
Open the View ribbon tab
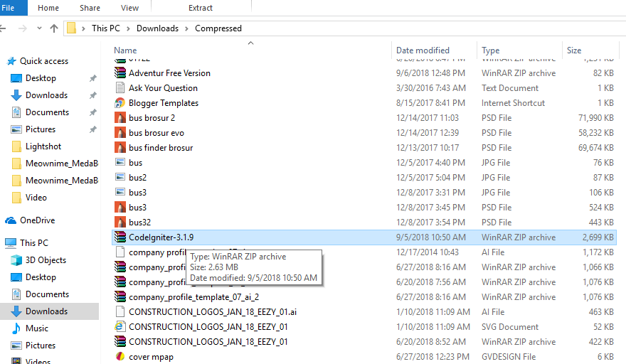[x=129, y=8]
